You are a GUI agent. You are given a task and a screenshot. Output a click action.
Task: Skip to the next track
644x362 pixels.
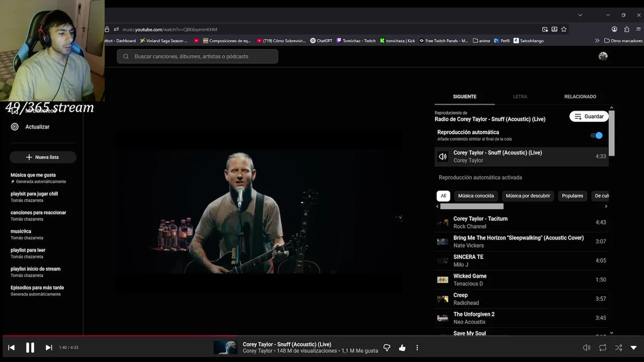(49, 347)
